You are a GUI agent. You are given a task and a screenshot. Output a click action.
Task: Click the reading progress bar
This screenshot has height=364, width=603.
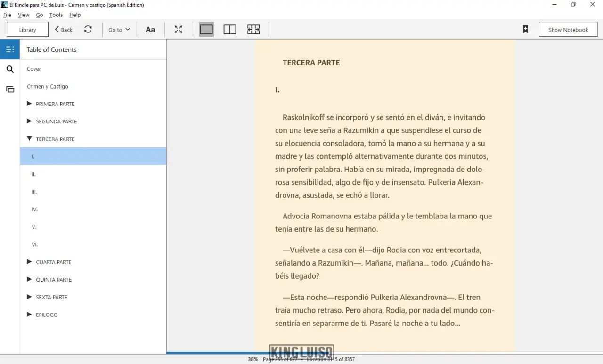pyautogui.click(x=384, y=353)
